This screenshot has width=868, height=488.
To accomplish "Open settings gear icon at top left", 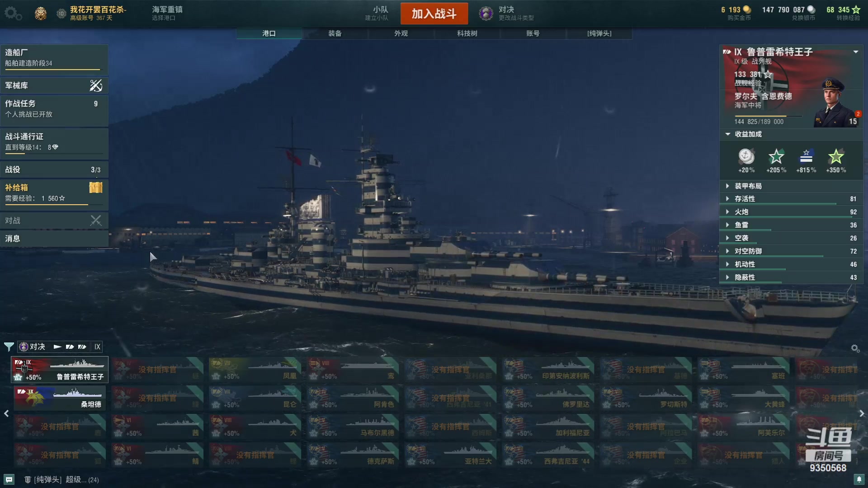I will [13, 14].
